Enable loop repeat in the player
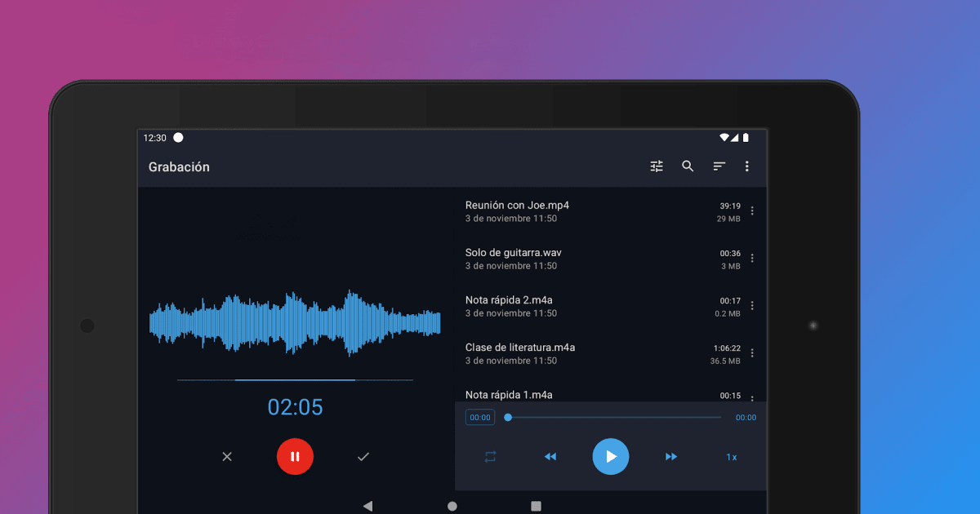The image size is (980, 514). 489,457
